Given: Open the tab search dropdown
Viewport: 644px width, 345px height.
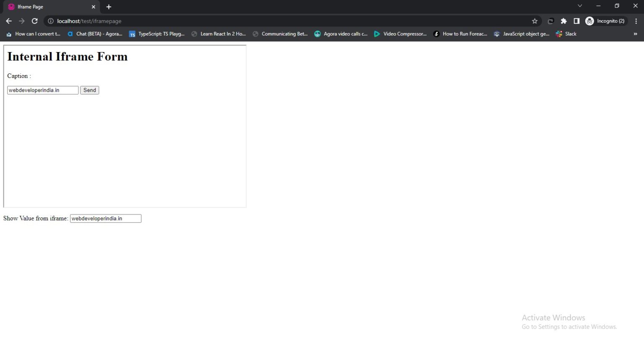Looking at the screenshot, I should click(x=580, y=6).
